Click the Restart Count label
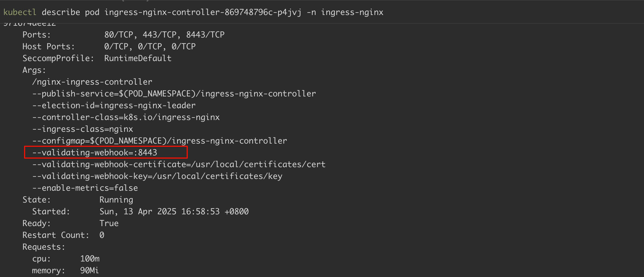This screenshot has height=277, width=644. coord(56,235)
